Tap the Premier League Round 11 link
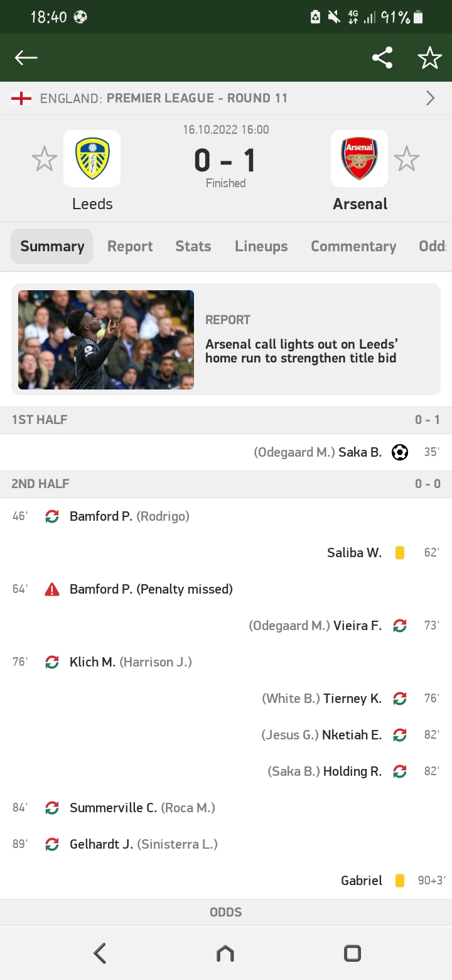The width and height of the screenshot is (452, 980). point(197,98)
